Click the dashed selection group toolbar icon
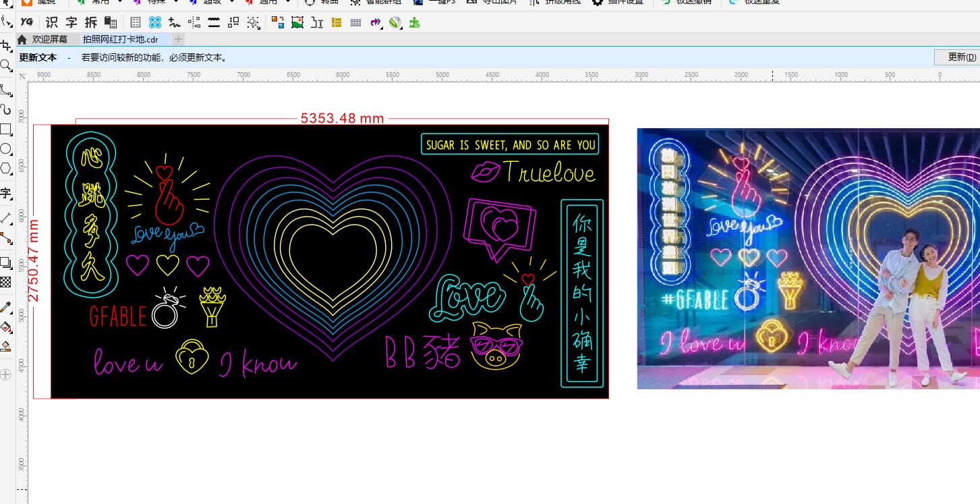 coord(253,22)
